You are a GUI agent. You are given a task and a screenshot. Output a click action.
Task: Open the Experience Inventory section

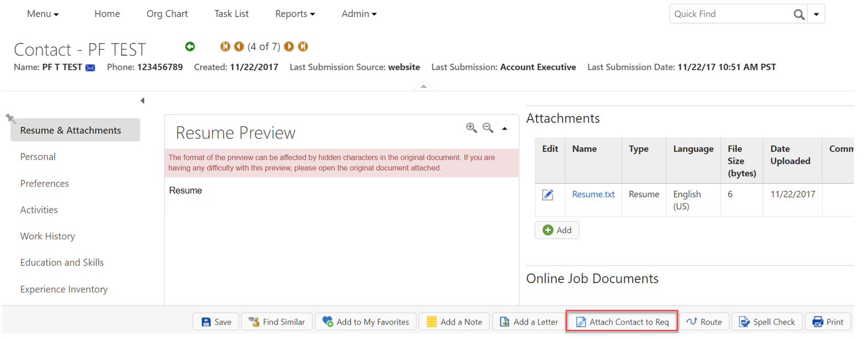[64, 289]
